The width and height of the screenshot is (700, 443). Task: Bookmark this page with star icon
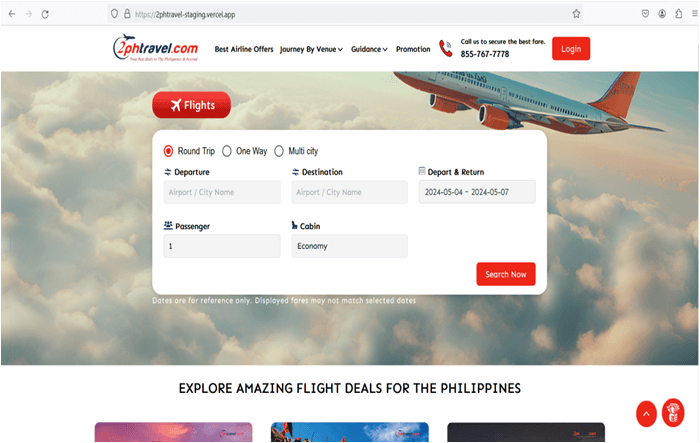pyautogui.click(x=576, y=14)
